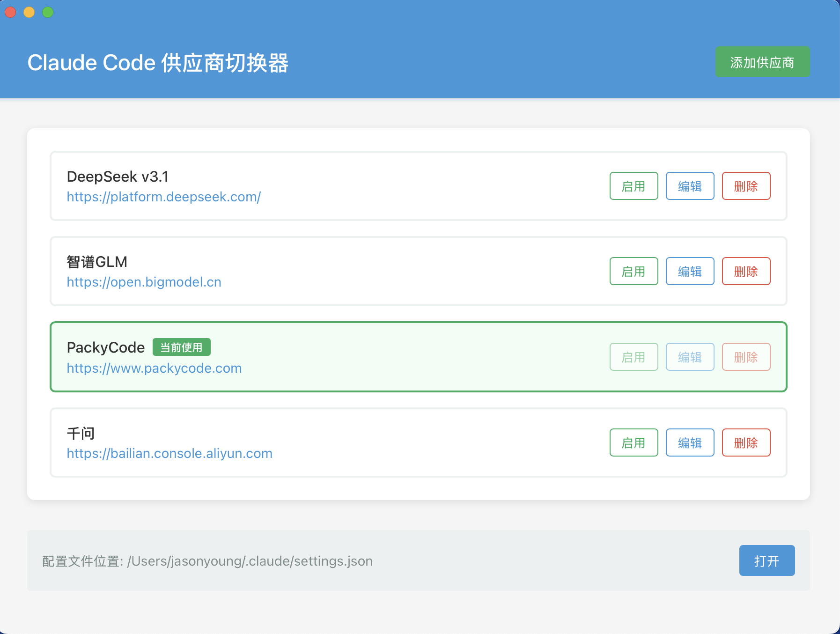Image resolution: width=840 pixels, height=634 pixels.
Task: Click 编辑 on the PackyCode row
Action: [690, 357]
